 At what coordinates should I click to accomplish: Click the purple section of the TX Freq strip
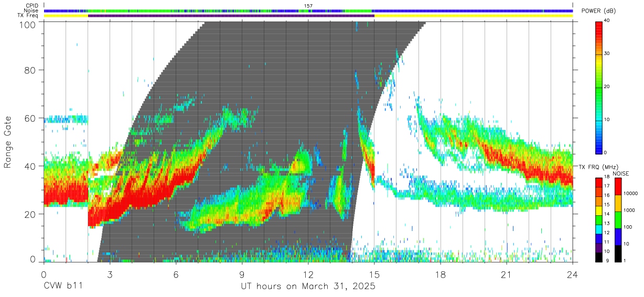[x=231, y=16]
